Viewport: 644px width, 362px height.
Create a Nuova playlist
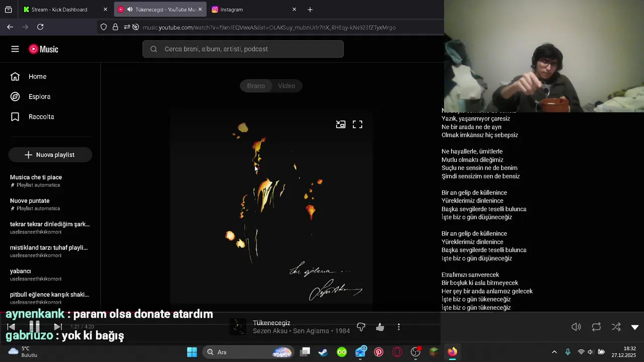click(50, 155)
